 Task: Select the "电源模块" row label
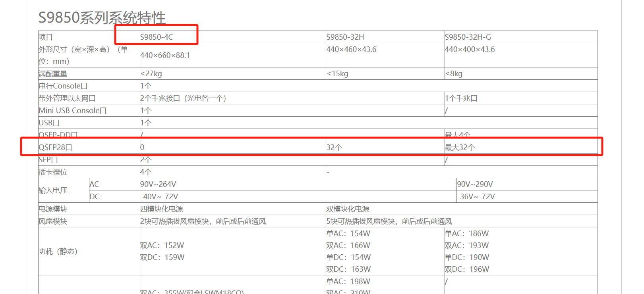(x=53, y=209)
